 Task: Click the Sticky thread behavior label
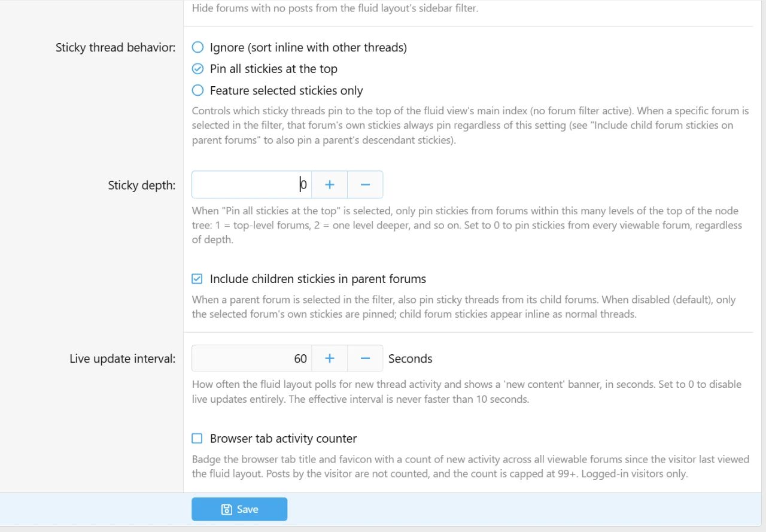115,47
